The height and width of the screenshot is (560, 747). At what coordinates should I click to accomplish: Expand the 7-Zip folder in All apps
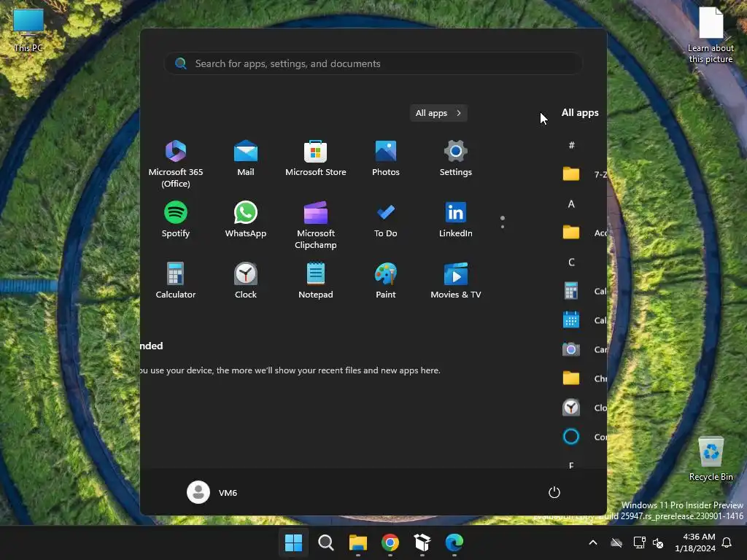[584, 174]
